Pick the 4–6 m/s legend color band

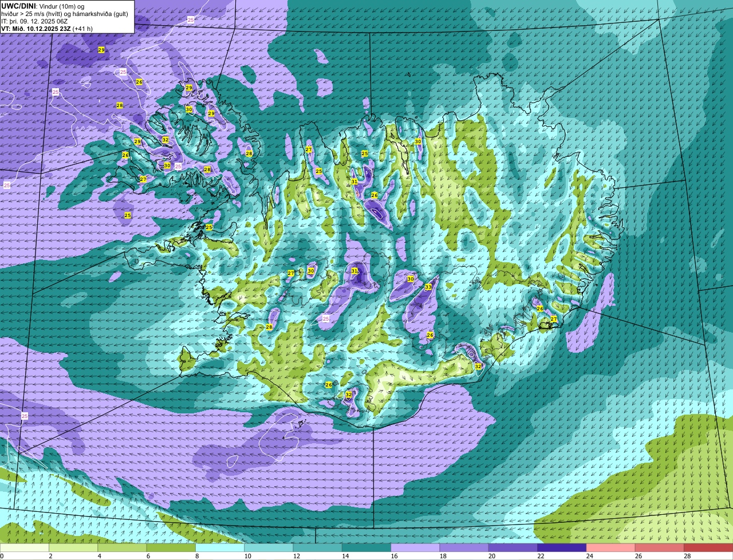pos(122,547)
